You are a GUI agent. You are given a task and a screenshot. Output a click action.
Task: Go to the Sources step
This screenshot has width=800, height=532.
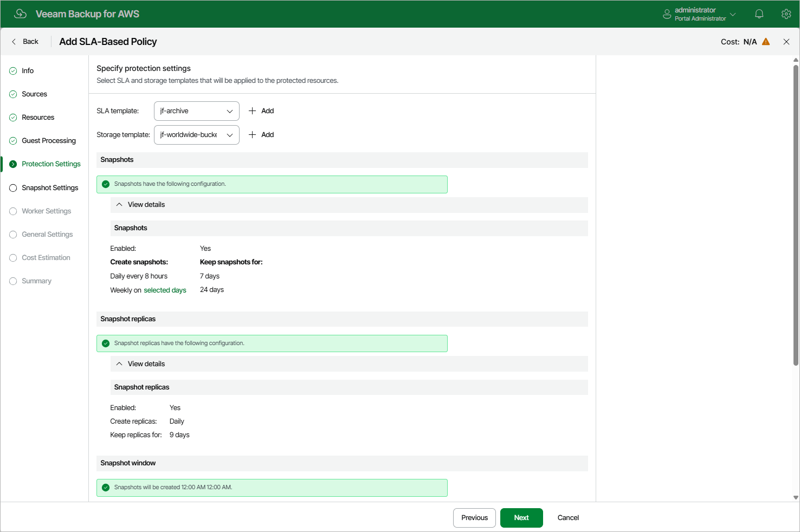34,94
